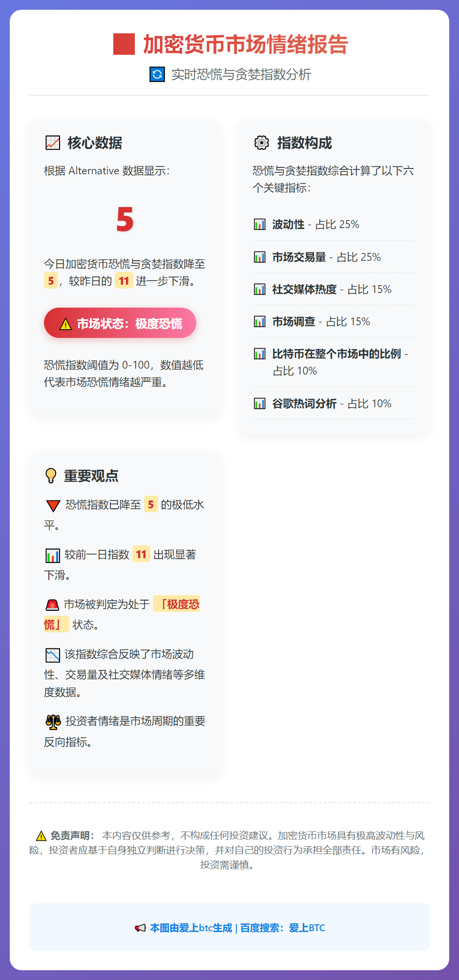Click the bar chart icon beside 市场调查
This screenshot has width=459, height=980.
(260, 321)
